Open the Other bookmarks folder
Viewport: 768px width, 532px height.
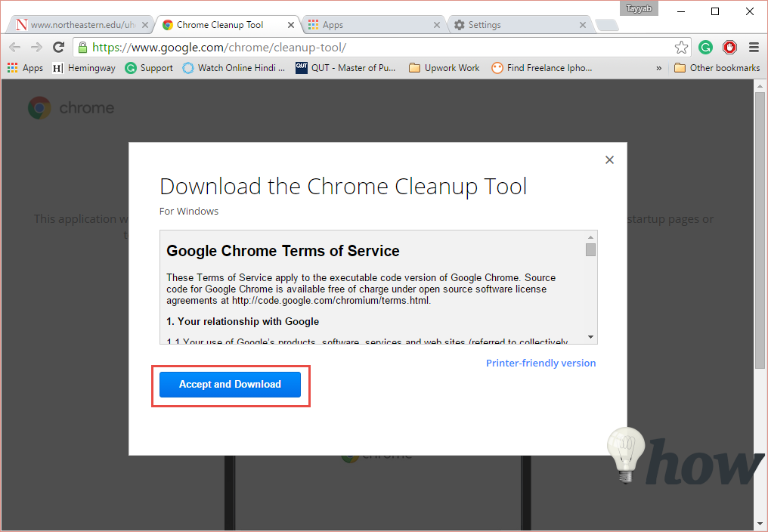point(717,67)
